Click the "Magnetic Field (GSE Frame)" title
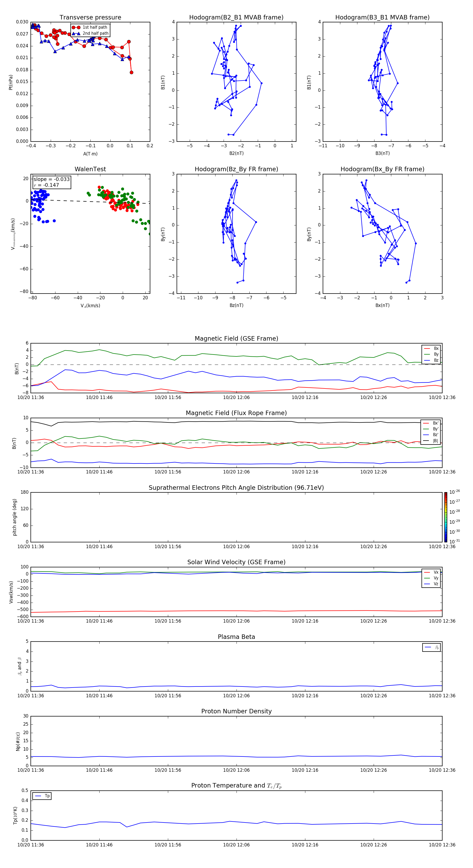This screenshot has width=473, height=868. click(236, 339)
